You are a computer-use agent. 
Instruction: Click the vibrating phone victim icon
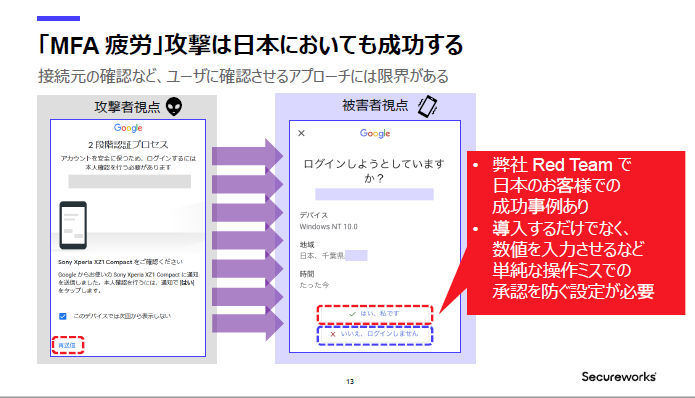pyautogui.click(x=428, y=106)
